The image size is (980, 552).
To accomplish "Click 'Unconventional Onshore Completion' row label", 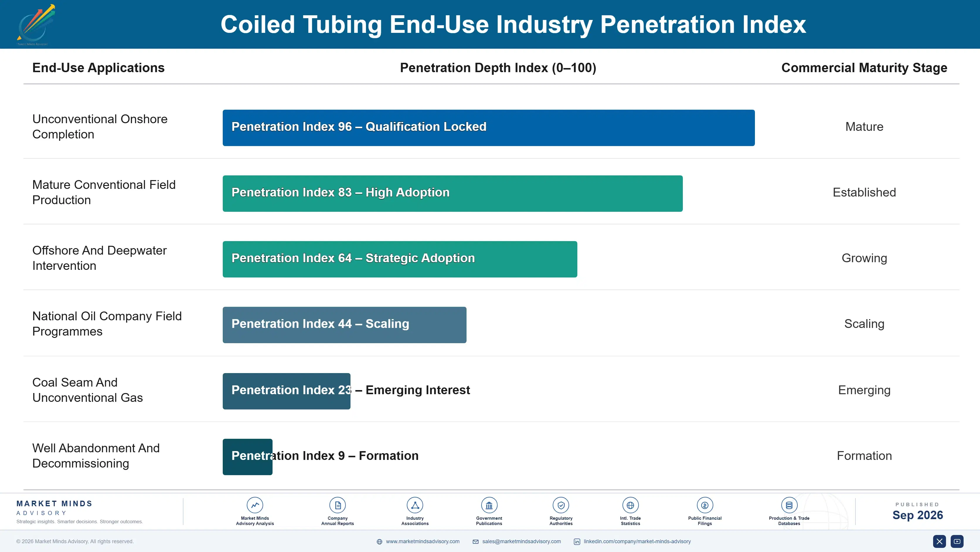I will (x=100, y=127).
